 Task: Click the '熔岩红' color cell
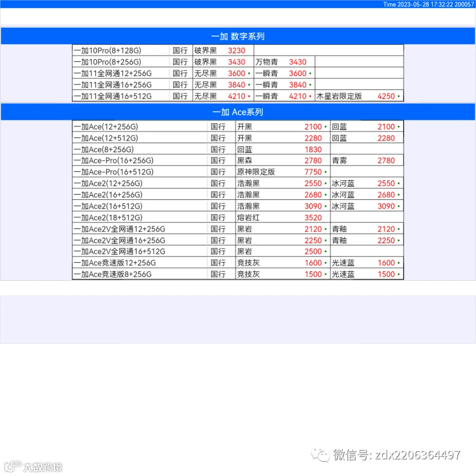point(249,217)
